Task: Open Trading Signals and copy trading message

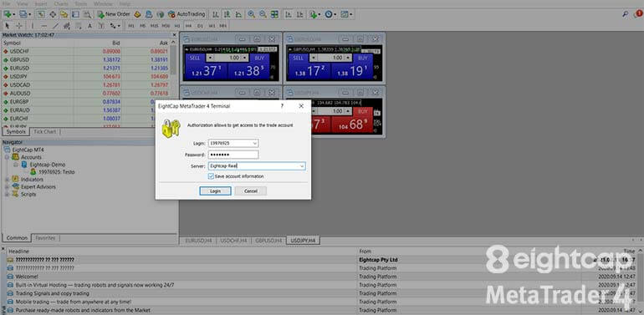Action: [52, 293]
